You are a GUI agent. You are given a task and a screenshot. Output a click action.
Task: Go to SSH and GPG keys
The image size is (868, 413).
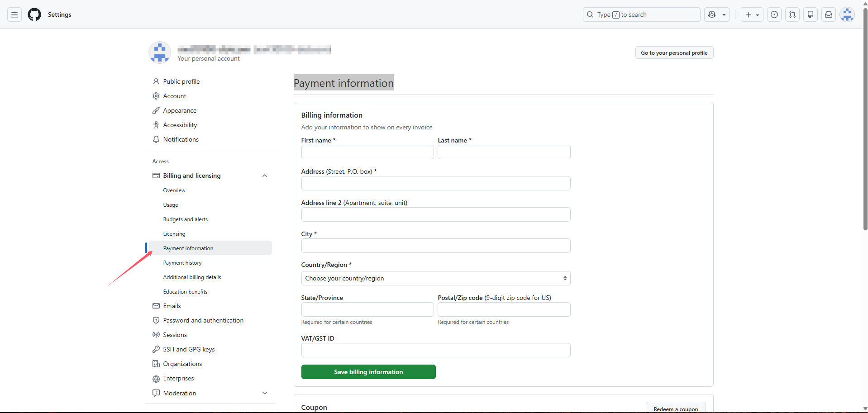click(189, 349)
